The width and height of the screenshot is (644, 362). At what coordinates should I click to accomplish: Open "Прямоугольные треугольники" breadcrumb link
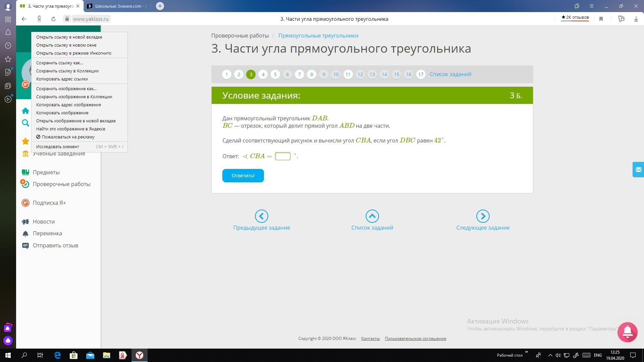[318, 36]
